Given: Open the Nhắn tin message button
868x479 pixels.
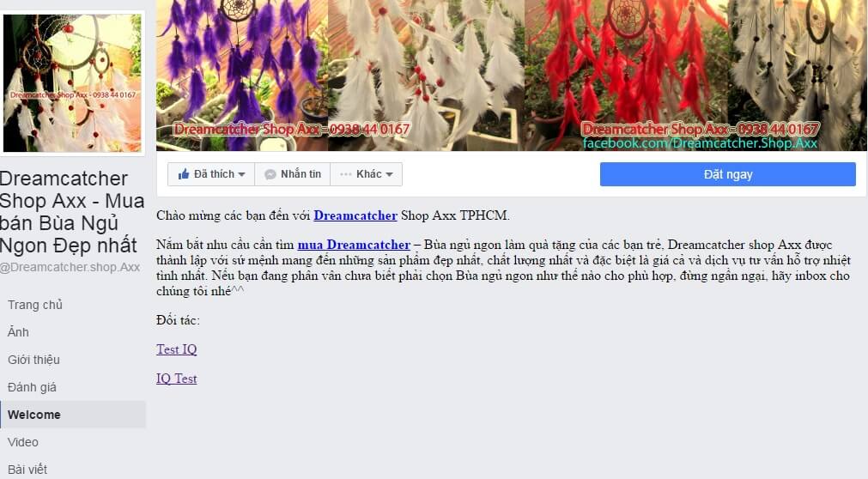Looking at the screenshot, I should [x=292, y=174].
